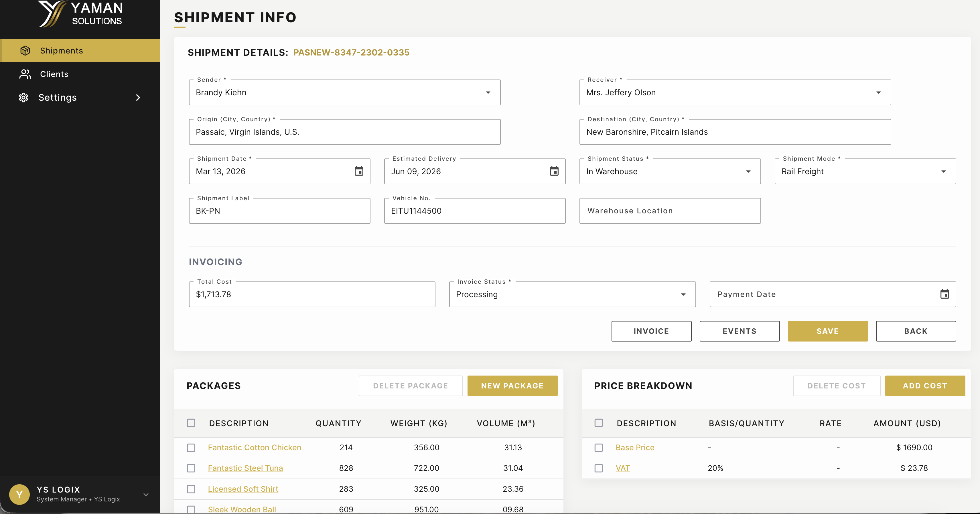Click the VOLUME (M³) column header
980x514 pixels.
506,423
